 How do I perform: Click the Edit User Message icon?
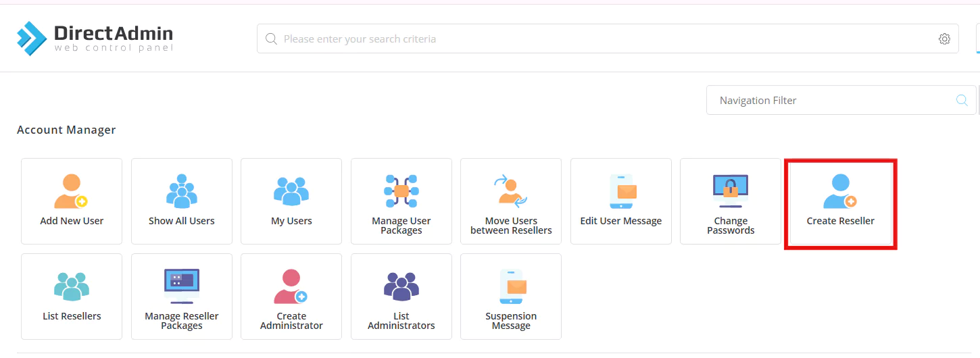pyautogui.click(x=620, y=191)
